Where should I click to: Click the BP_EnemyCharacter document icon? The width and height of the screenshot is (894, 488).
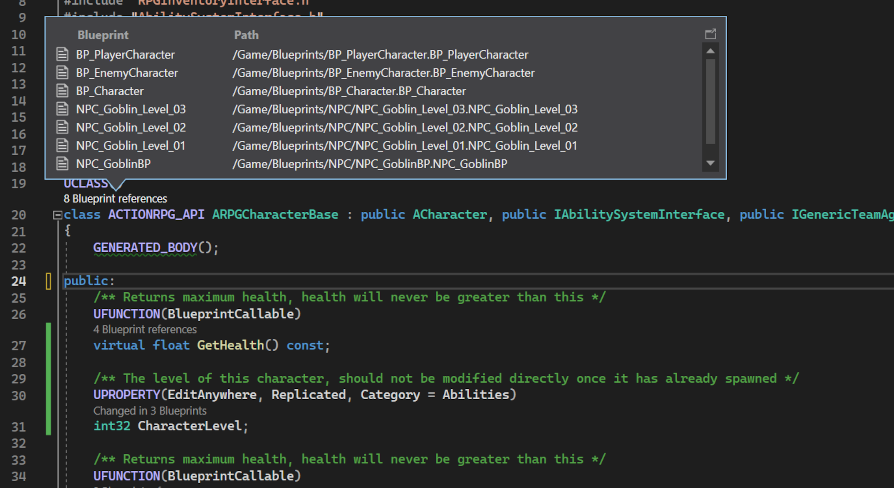pos(63,73)
